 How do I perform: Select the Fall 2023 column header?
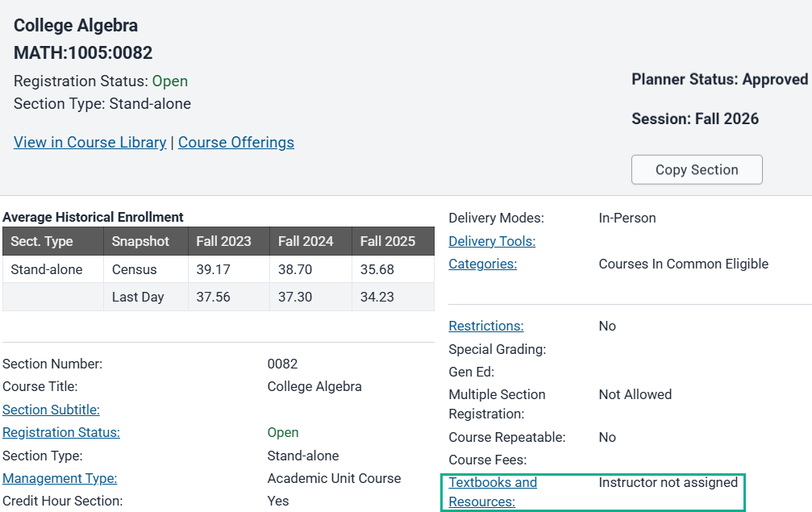coord(223,241)
